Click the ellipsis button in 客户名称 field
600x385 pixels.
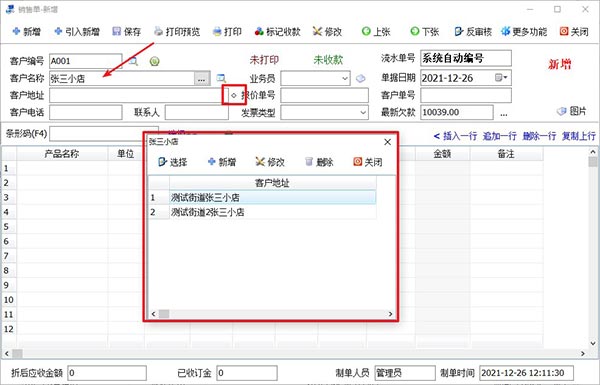pyautogui.click(x=201, y=79)
